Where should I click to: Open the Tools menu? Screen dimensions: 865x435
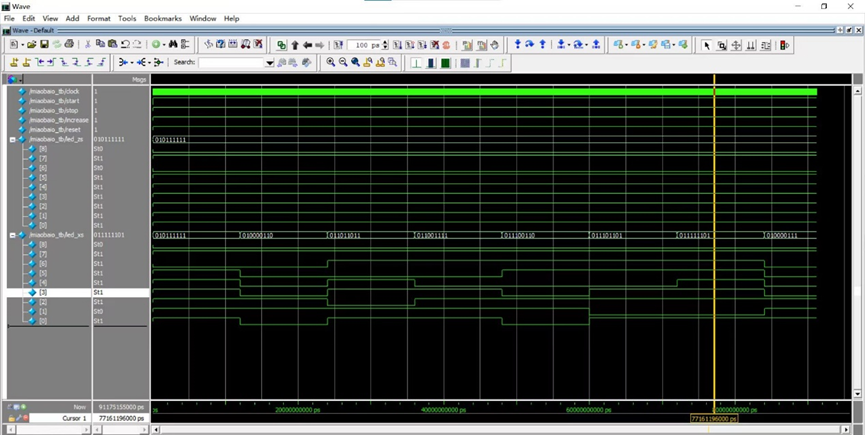(x=127, y=18)
